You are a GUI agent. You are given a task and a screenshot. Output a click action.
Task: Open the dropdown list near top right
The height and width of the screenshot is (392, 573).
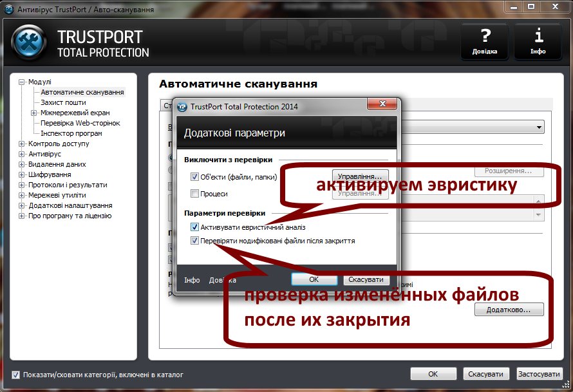540,126
